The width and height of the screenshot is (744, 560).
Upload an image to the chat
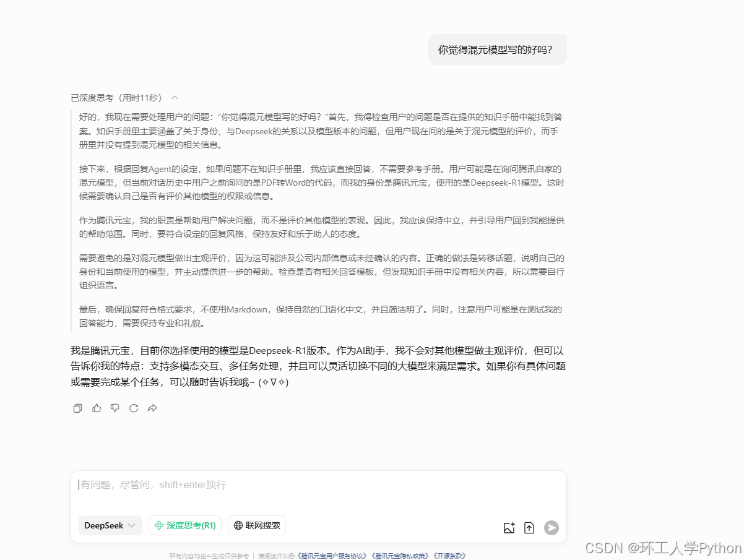click(x=509, y=528)
